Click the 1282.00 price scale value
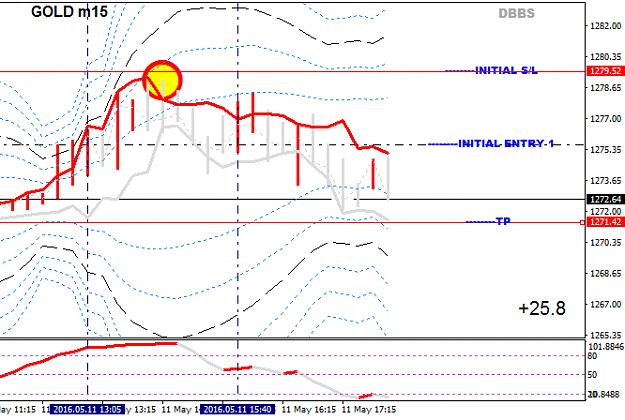This screenshot has height=420, width=625. (x=605, y=26)
